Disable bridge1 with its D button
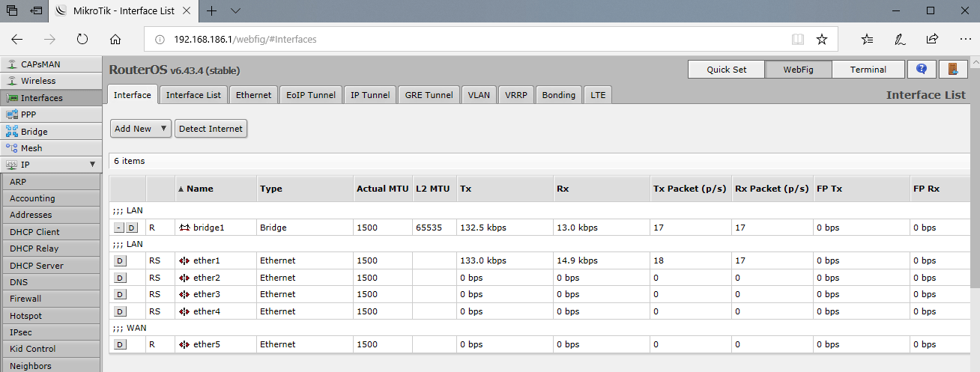980x372 pixels. (131, 228)
